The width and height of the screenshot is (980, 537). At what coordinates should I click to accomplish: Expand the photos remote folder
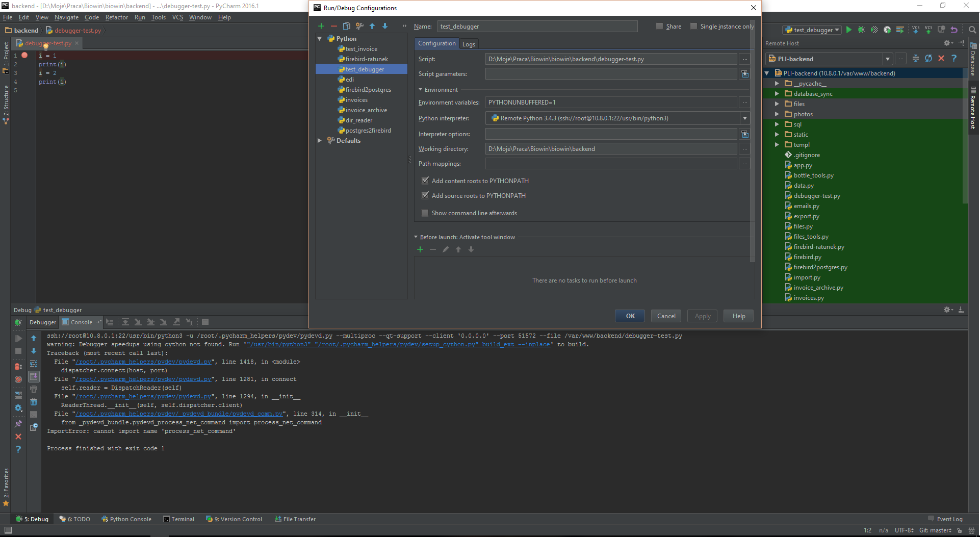tap(777, 114)
